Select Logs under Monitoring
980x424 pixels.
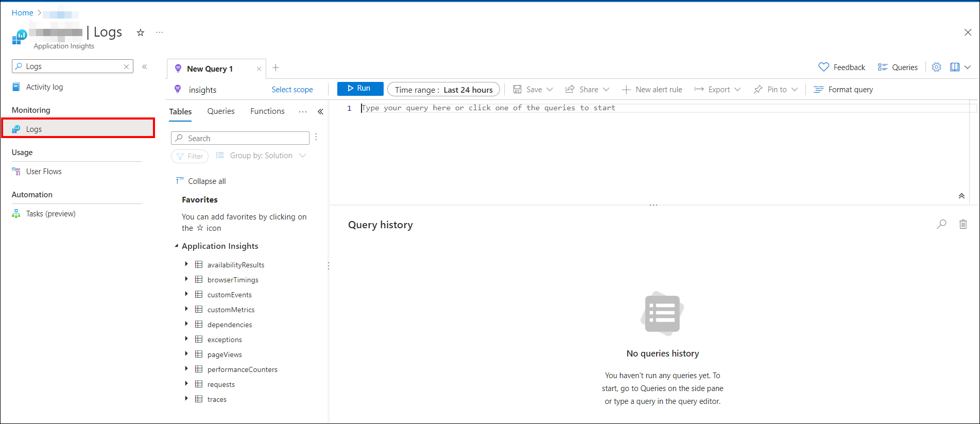coord(78,129)
